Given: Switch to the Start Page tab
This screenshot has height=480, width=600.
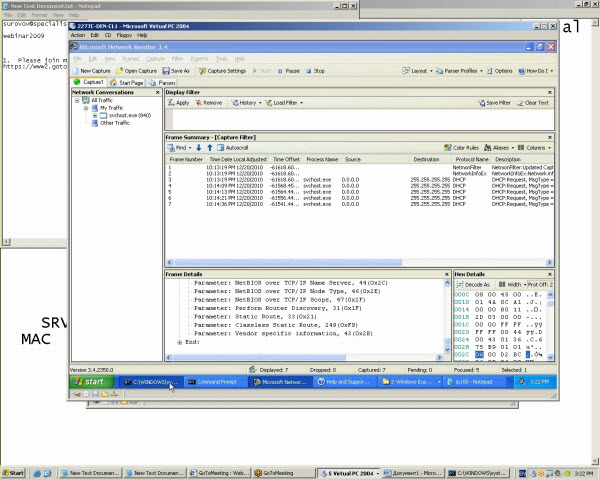Looking at the screenshot, I should tap(130, 82).
